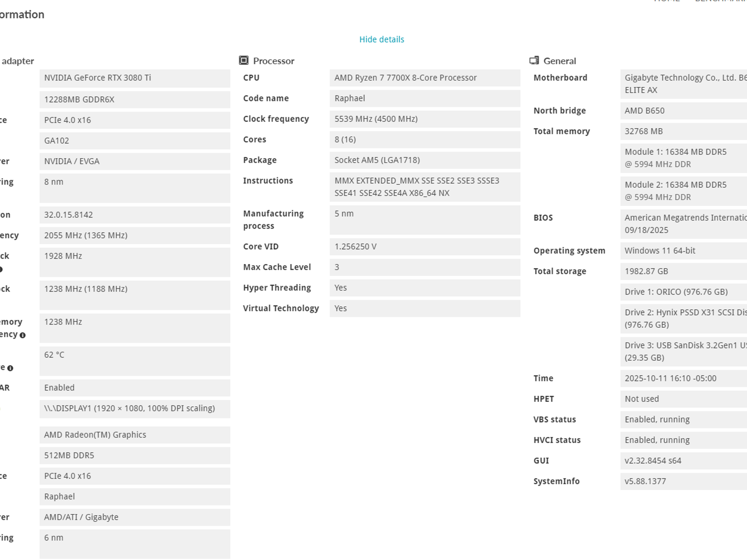The image size is (747, 560).
Task: Click the 2025-10-11 16:10 time value
Action: click(x=684, y=378)
